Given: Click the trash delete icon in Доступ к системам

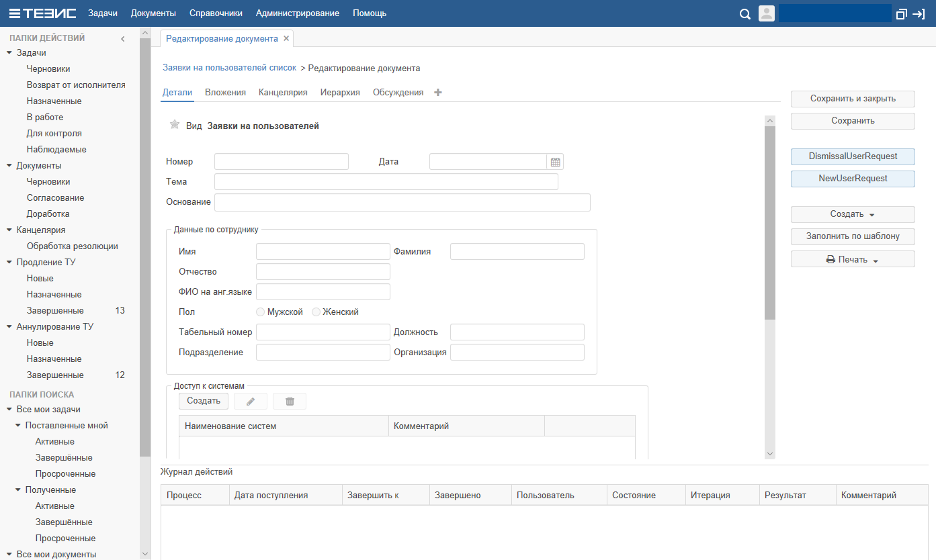Looking at the screenshot, I should 290,401.
